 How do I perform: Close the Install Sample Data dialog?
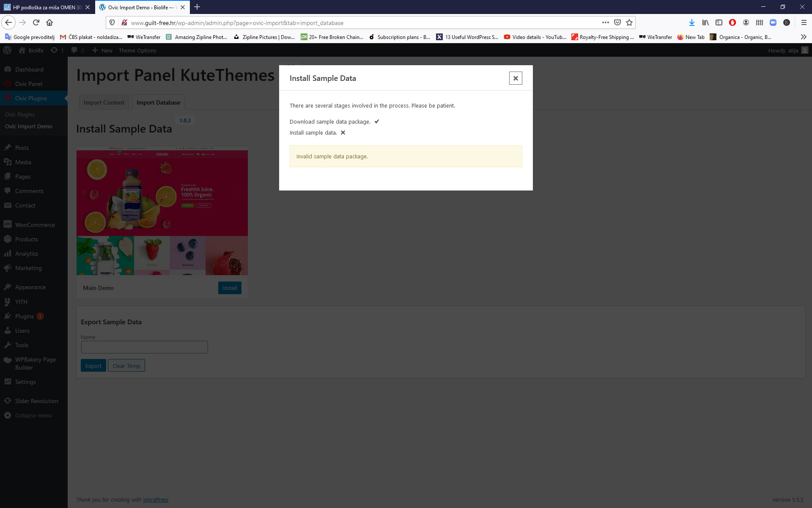[x=515, y=78]
